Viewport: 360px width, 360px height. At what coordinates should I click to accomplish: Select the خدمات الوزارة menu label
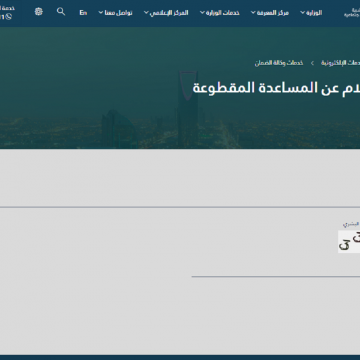pyautogui.click(x=223, y=13)
